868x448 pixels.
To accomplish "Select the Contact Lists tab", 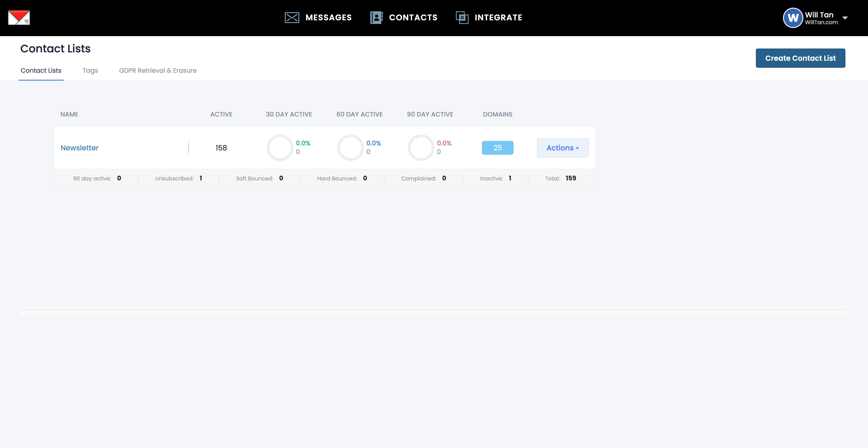I will click(41, 70).
